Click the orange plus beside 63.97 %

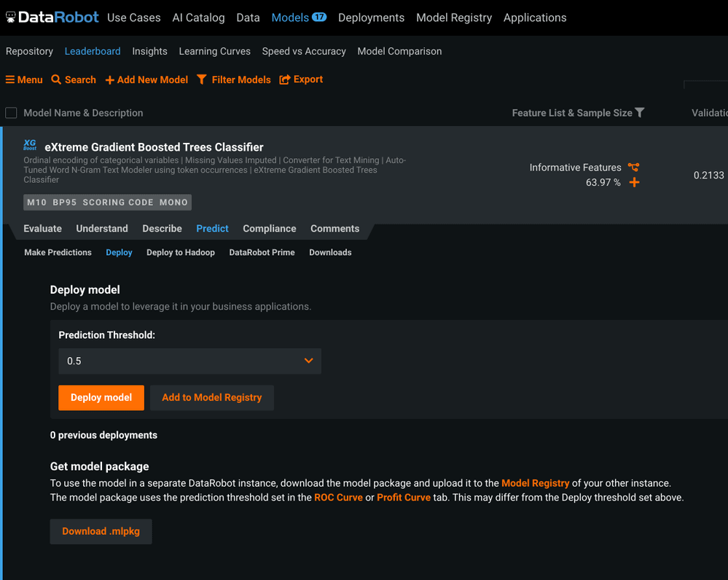pyautogui.click(x=634, y=182)
